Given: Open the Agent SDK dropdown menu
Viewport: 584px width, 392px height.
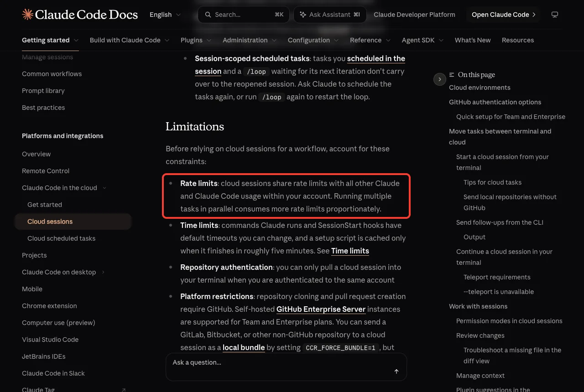Looking at the screenshot, I should 423,40.
